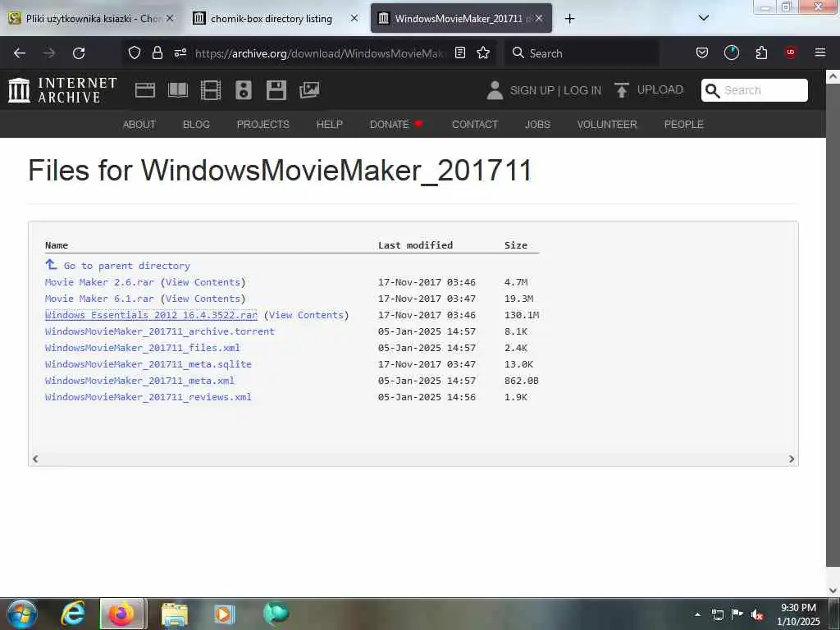This screenshot has height=630, width=840.
Task: Open a new tab with the plus button
Action: coord(569,19)
